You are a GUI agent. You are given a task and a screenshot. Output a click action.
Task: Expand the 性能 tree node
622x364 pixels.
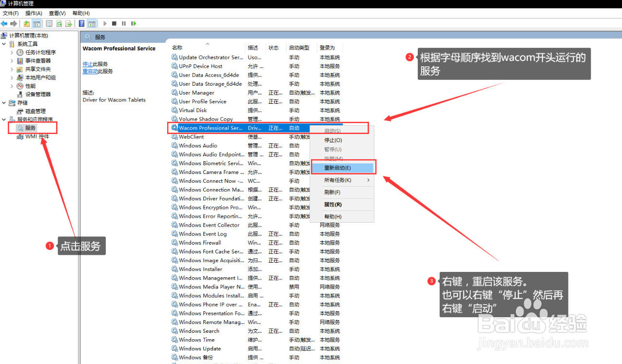coord(12,86)
